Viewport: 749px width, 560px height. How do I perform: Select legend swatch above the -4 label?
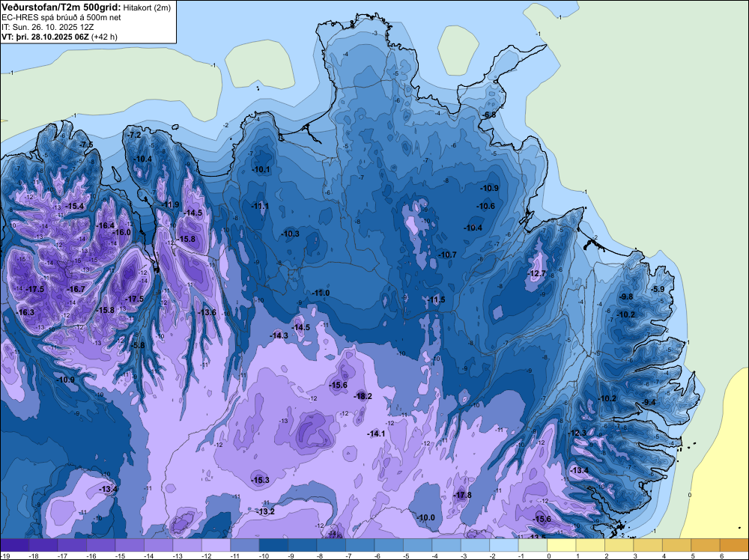click(x=446, y=545)
